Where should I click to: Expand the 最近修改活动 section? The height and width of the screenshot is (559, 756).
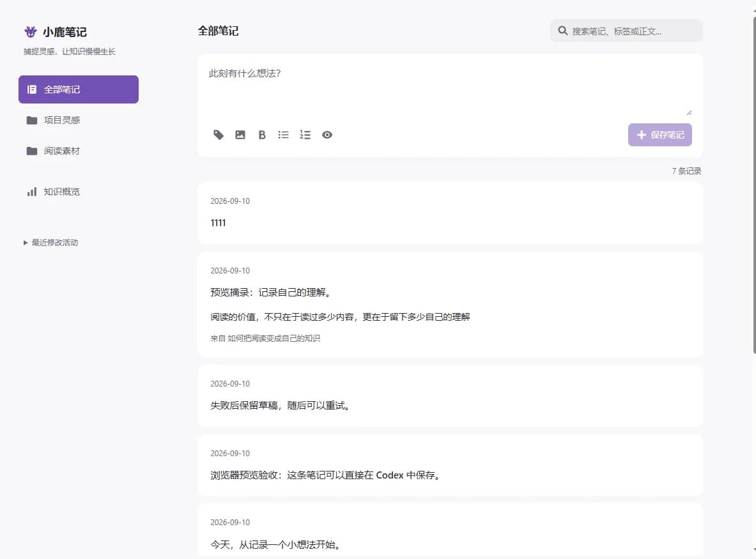pyautogui.click(x=51, y=242)
